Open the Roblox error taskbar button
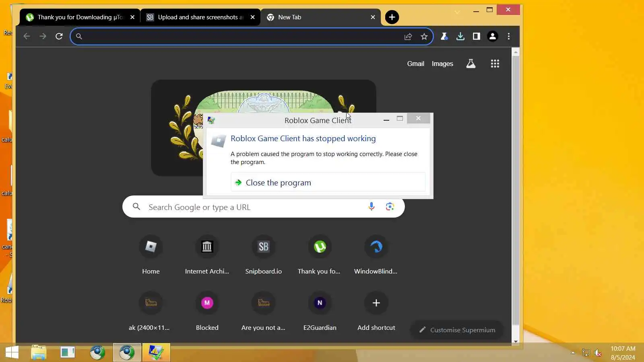The height and width of the screenshot is (362, 644). click(x=156, y=353)
